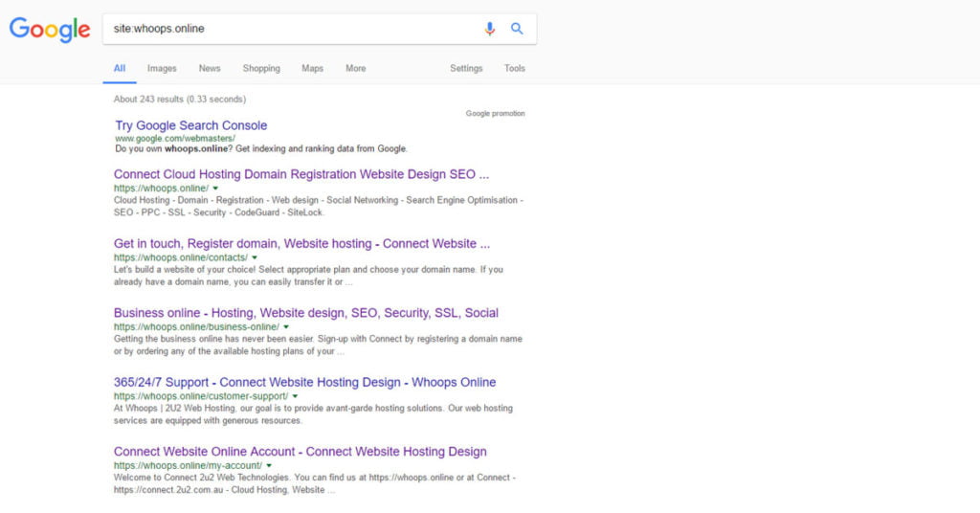Open the search Tools options
The width and height of the screenshot is (980, 513).
tap(514, 68)
